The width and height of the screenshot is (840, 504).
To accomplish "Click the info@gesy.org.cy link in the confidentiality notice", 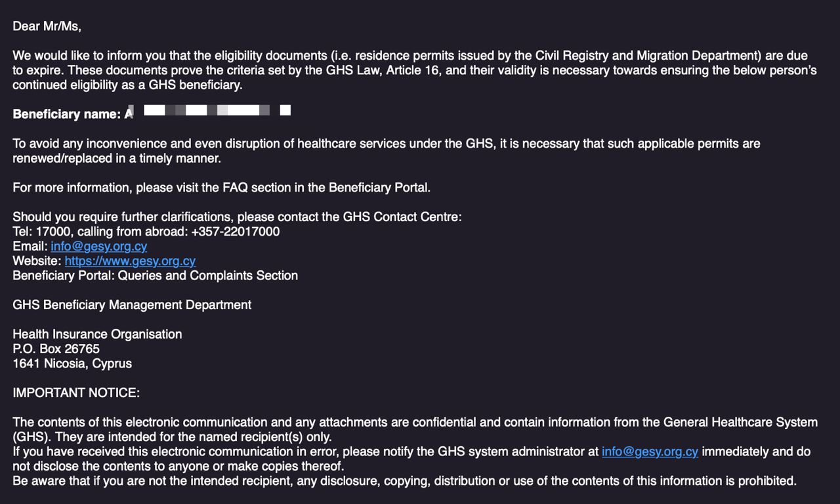I will tap(650, 451).
